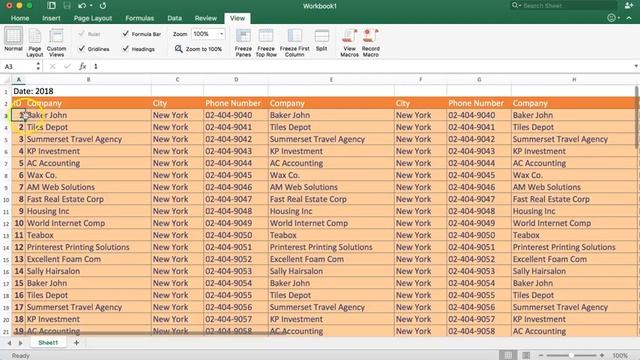The image size is (640, 360).
Task: Click 'World Internet Comp' in column H
Action: [x=552, y=223]
